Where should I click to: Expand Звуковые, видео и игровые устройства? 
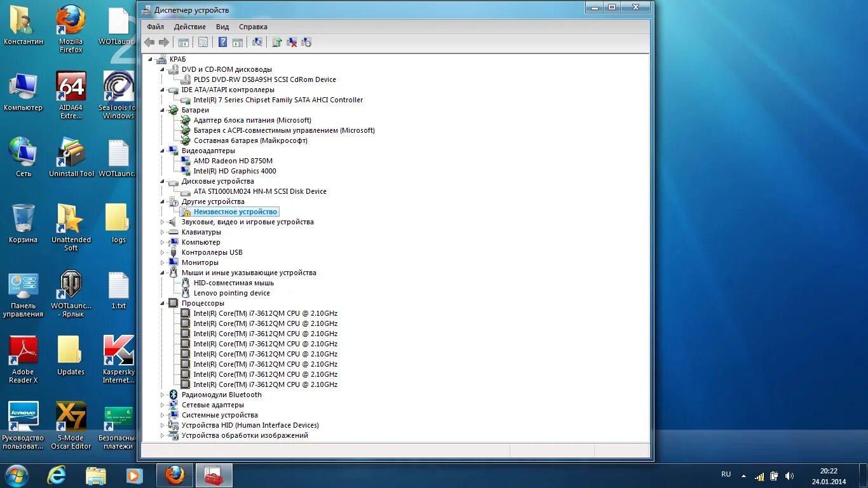click(x=162, y=222)
